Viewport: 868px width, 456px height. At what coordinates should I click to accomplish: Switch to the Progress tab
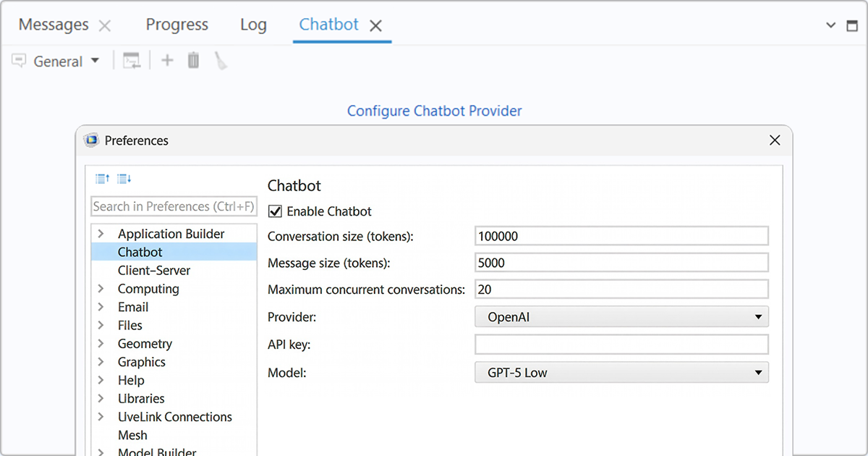pyautogui.click(x=177, y=25)
